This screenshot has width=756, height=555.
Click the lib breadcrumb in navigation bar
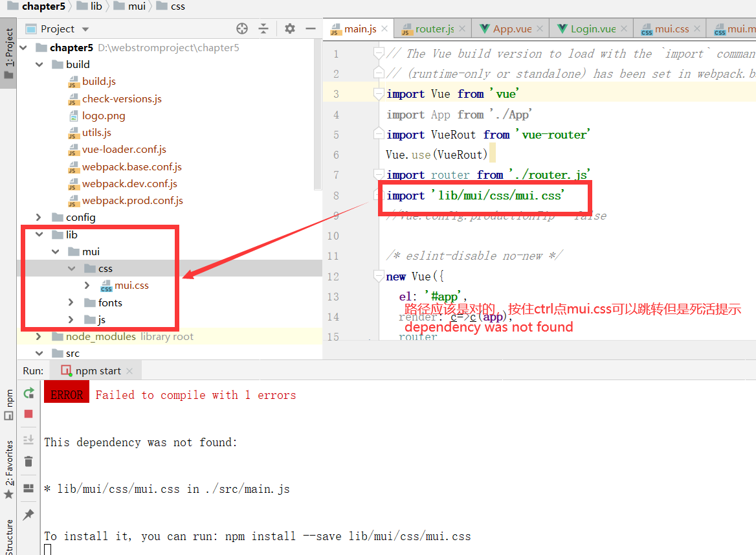pos(96,6)
